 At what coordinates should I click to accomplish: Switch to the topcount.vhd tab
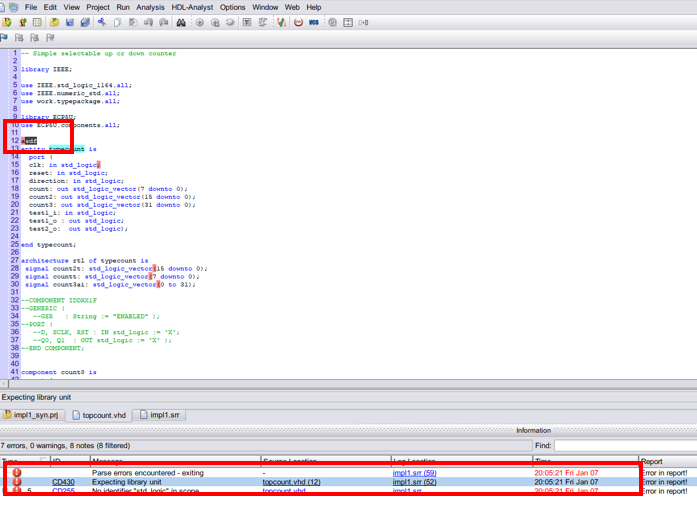click(x=100, y=415)
